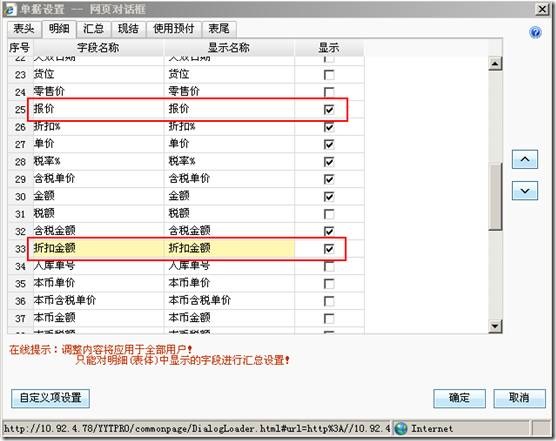This screenshot has width=556, height=441.
Task: Confirm settings with the 确定 button
Action: (x=459, y=398)
